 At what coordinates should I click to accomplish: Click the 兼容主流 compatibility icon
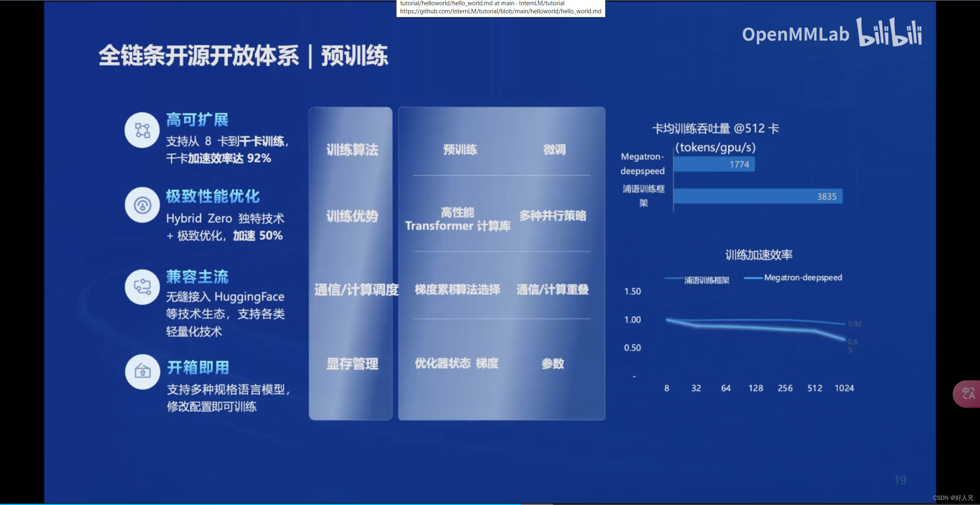pos(142,287)
